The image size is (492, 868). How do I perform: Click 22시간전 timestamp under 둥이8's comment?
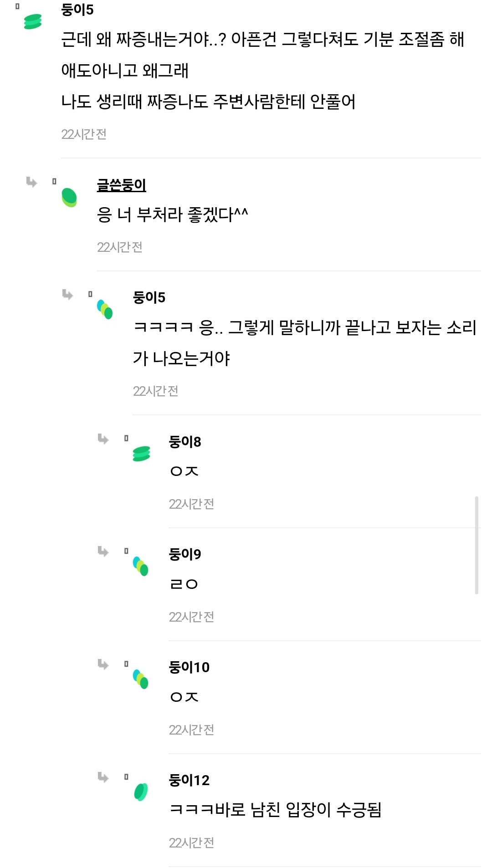pyautogui.click(x=191, y=504)
